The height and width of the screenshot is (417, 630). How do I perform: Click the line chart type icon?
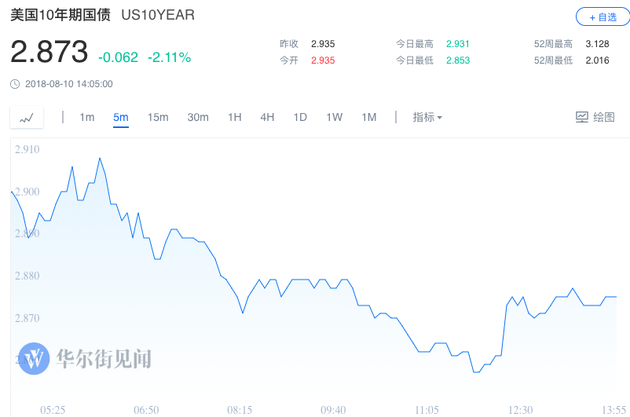tap(26, 118)
